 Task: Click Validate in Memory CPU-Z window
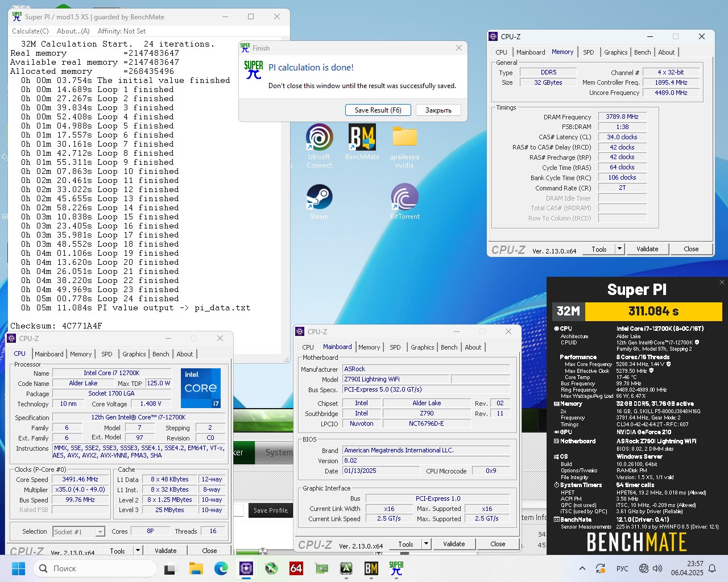[x=647, y=249]
